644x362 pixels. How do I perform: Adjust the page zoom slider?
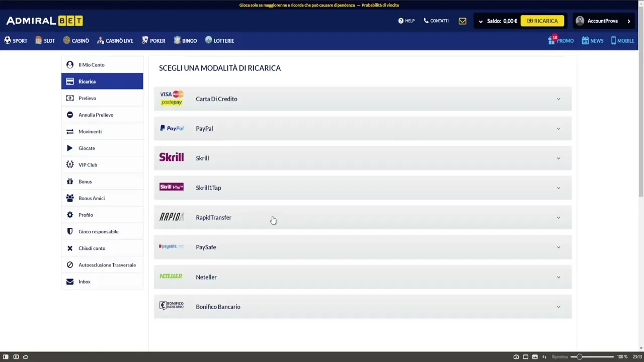tap(592, 356)
